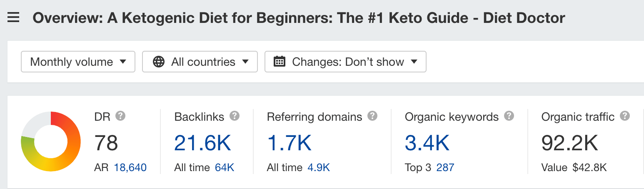The height and width of the screenshot is (189, 644).
Task: Click help icon beside Organic traffic
Action: [624, 116]
